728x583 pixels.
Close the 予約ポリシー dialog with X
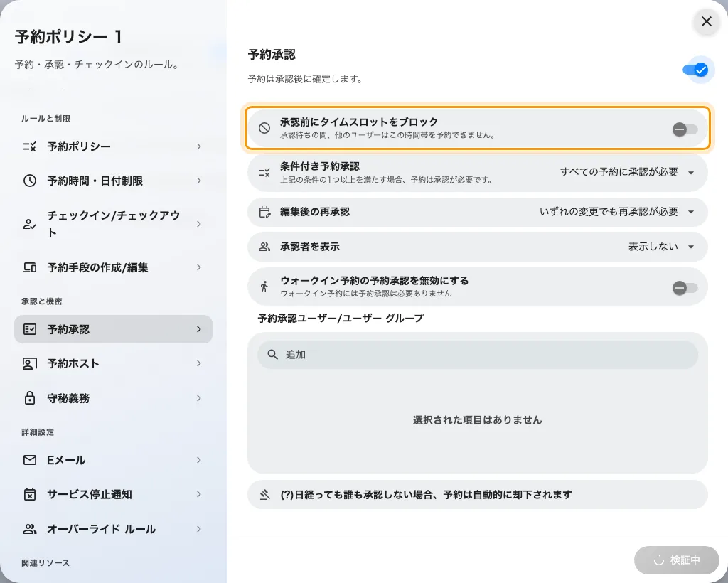coord(706,21)
